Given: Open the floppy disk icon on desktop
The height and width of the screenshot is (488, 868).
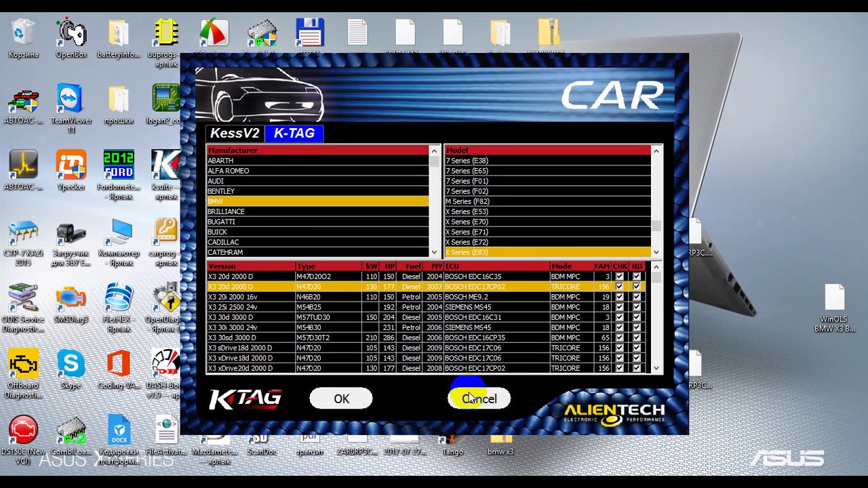Looking at the screenshot, I should pyautogui.click(x=310, y=33).
